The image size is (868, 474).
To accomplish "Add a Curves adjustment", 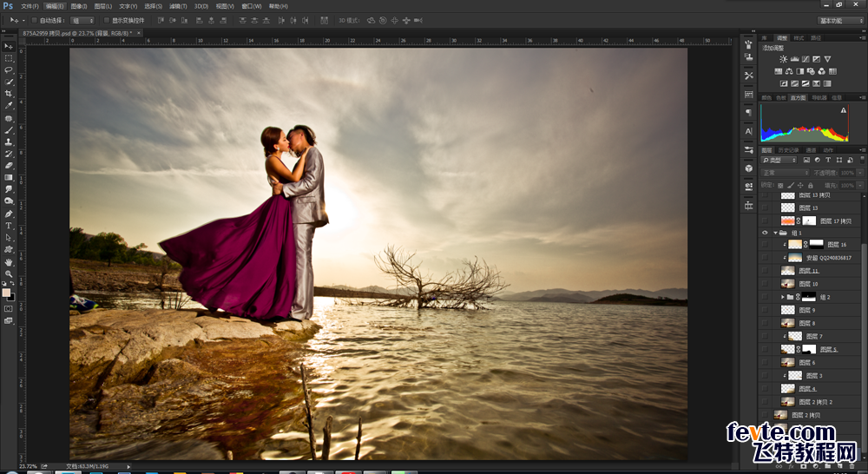I will point(806,59).
